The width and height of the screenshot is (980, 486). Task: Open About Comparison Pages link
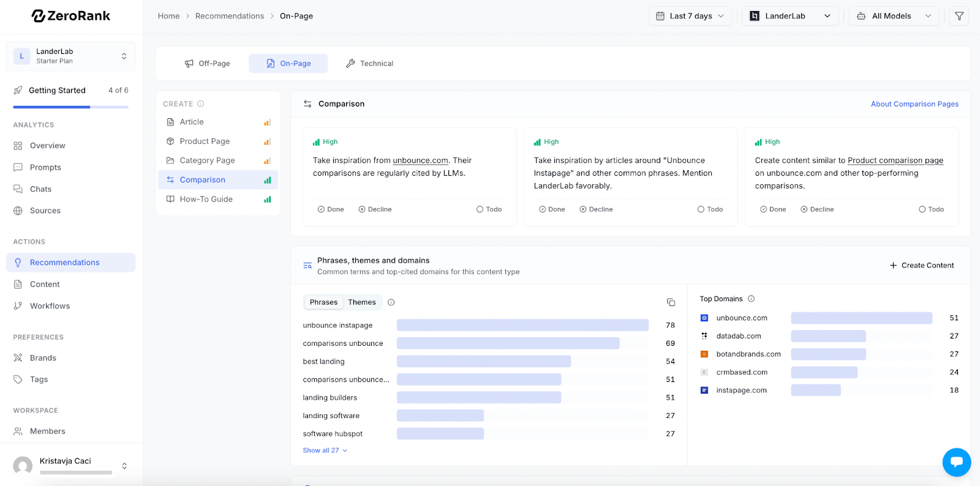[914, 104]
